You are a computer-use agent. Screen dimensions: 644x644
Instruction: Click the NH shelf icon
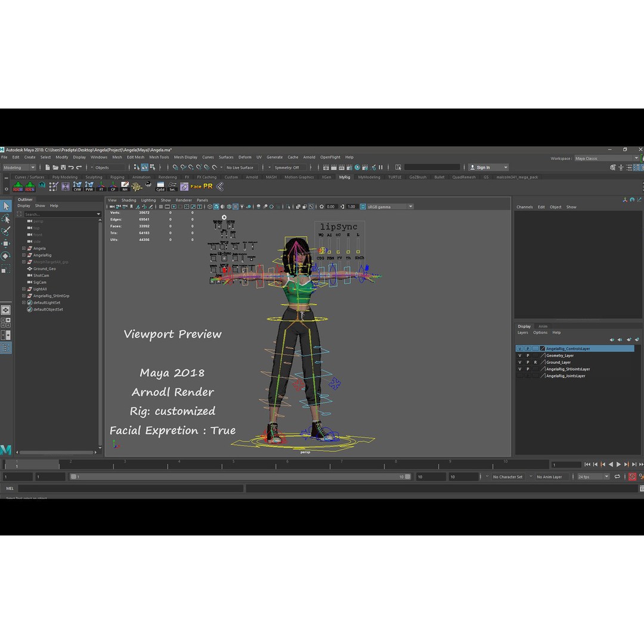pos(125,187)
